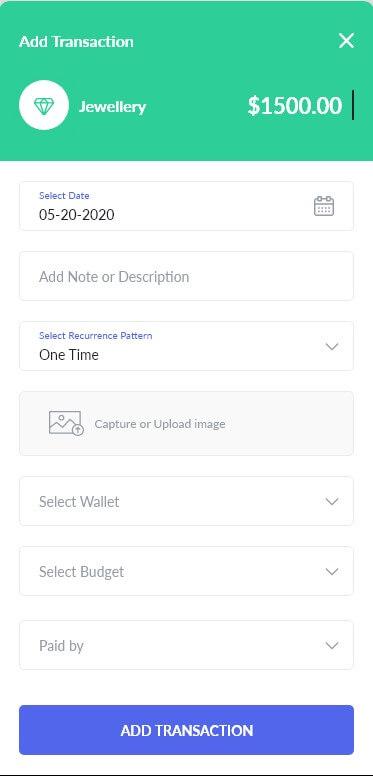
Task: Focus the Add Note or Description field
Action: click(x=186, y=276)
